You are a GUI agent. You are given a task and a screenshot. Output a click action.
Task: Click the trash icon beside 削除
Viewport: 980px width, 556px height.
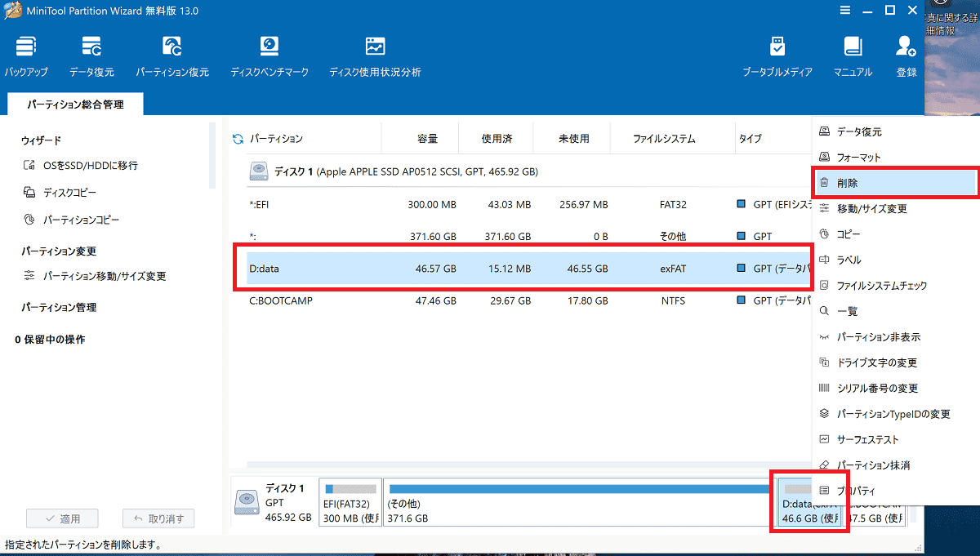coord(824,183)
